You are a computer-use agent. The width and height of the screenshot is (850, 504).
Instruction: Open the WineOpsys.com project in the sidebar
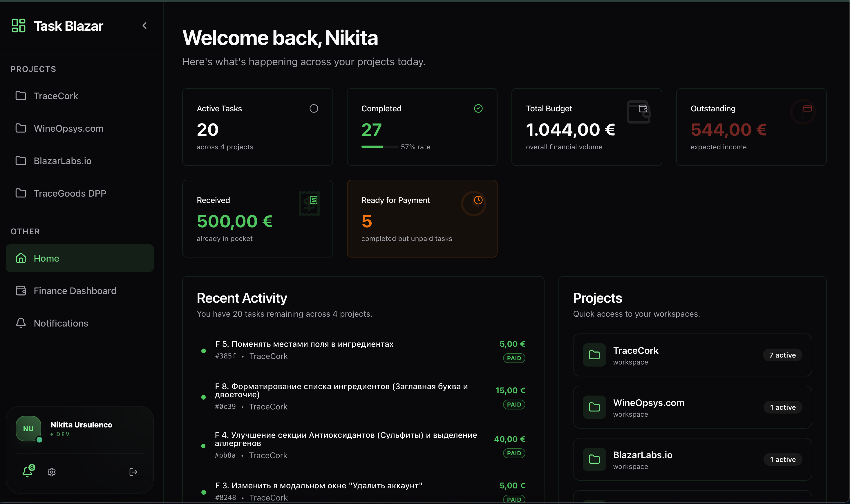pyautogui.click(x=80, y=128)
